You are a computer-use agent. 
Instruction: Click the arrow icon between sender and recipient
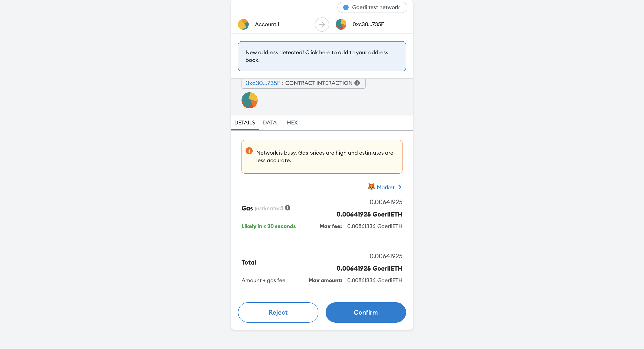tap(322, 25)
